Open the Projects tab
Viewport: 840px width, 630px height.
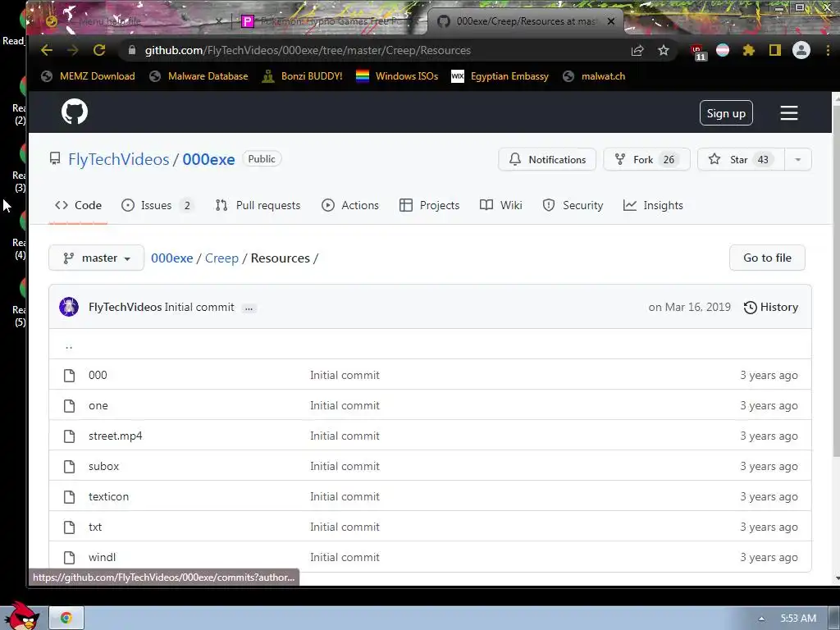click(x=430, y=205)
